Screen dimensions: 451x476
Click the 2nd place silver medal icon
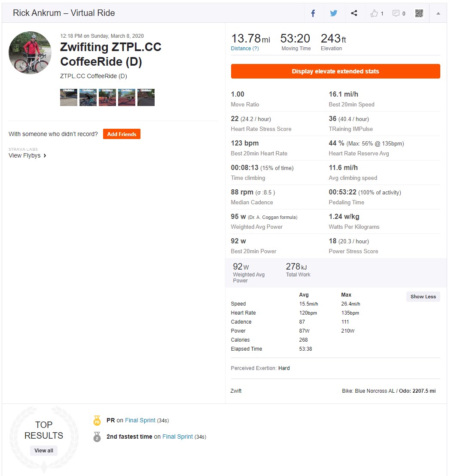click(97, 437)
